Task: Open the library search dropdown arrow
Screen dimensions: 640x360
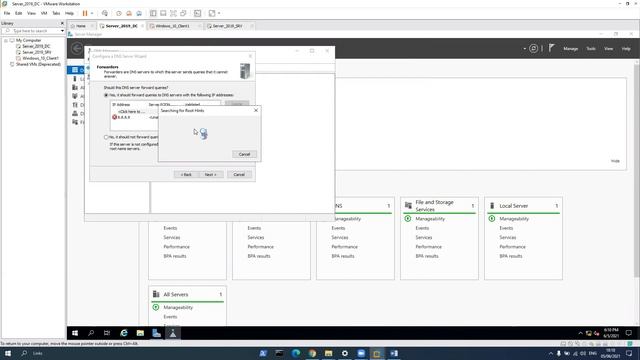Action: tap(62, 31)
